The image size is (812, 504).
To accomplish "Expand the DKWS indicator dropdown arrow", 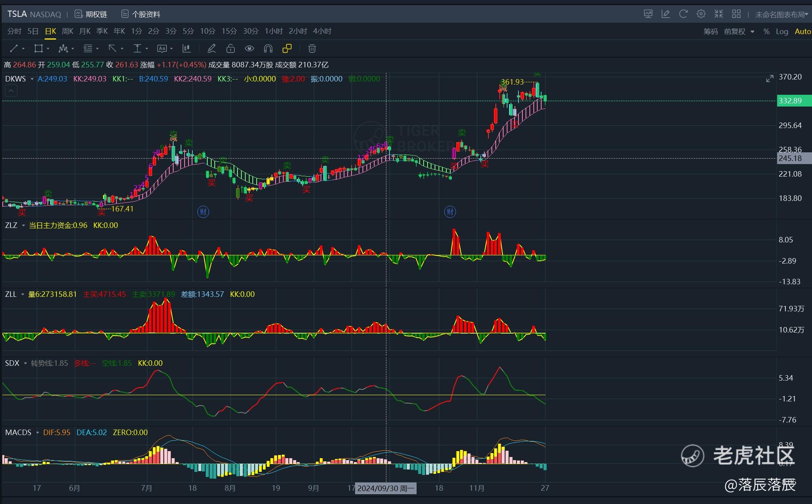I will [x=32, y=79].
